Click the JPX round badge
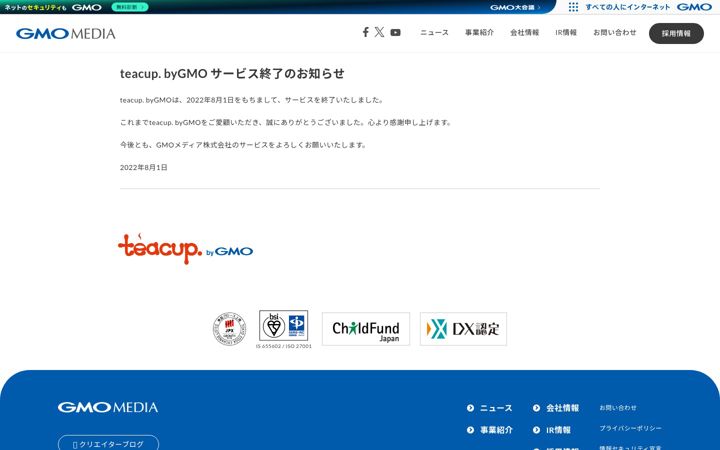This screenshot has height=450, width=720. 229,329
